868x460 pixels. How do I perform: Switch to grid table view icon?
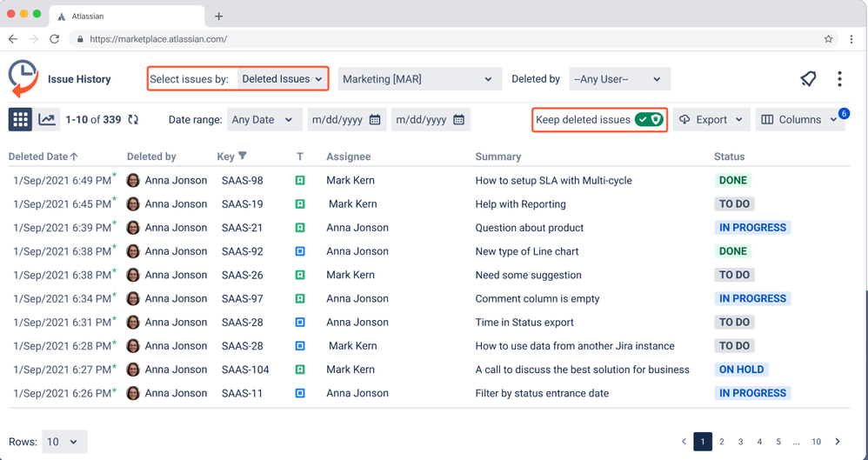pos(20,120)
